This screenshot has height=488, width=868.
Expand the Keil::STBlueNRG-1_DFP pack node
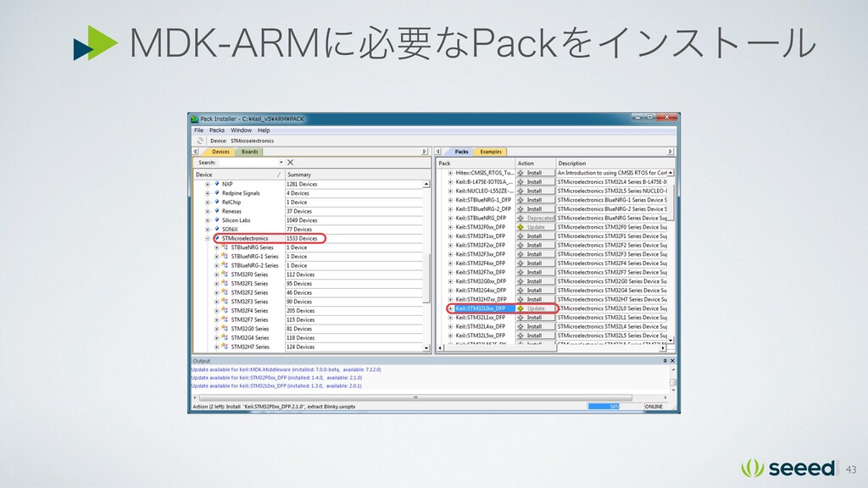pyautogui.click(x=451, y=200)
